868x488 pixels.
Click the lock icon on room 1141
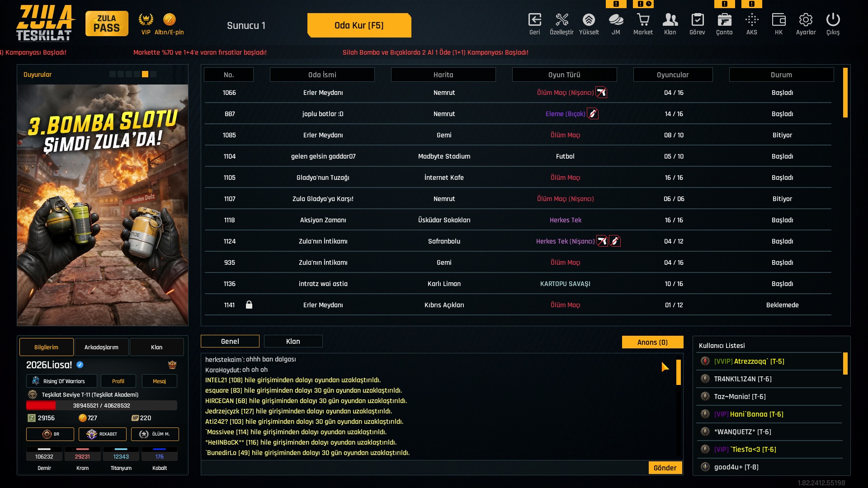(x=249, y=305)
